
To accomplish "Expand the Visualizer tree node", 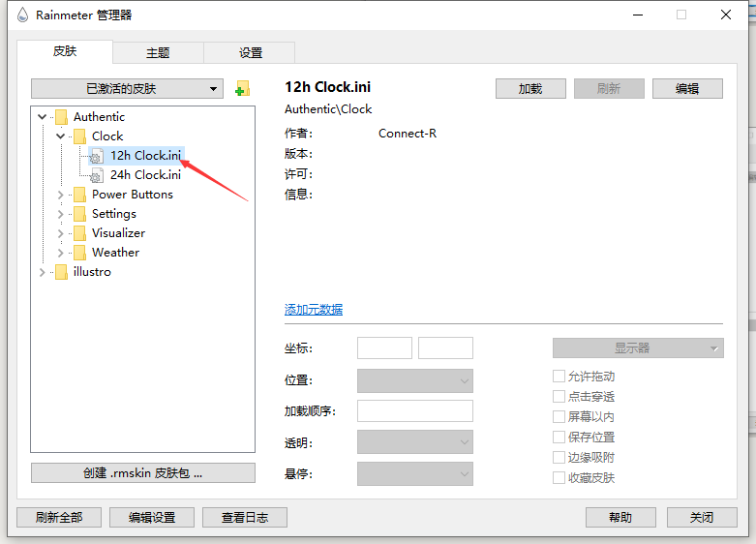I will 60,233.
